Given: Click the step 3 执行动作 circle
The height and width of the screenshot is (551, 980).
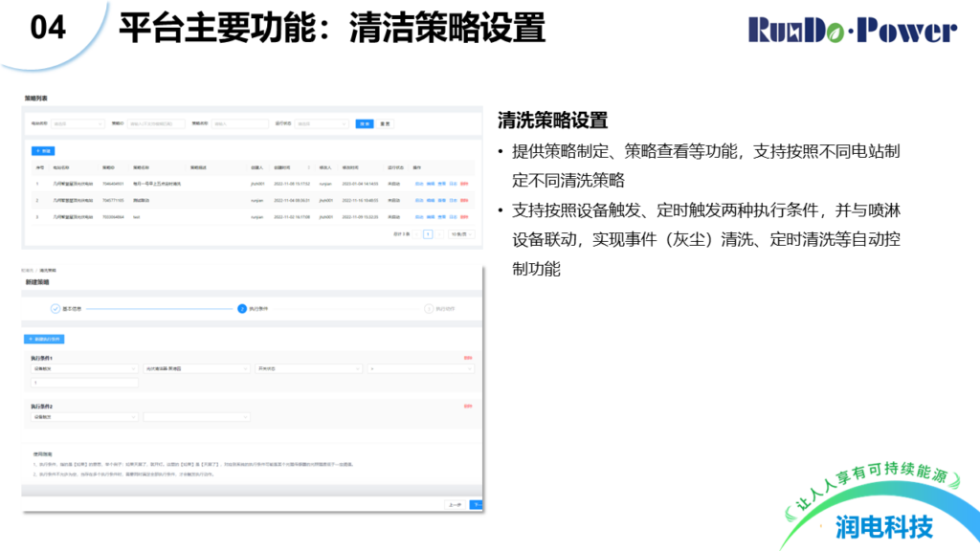Looking at the screenshot, I should click(429, 309).
